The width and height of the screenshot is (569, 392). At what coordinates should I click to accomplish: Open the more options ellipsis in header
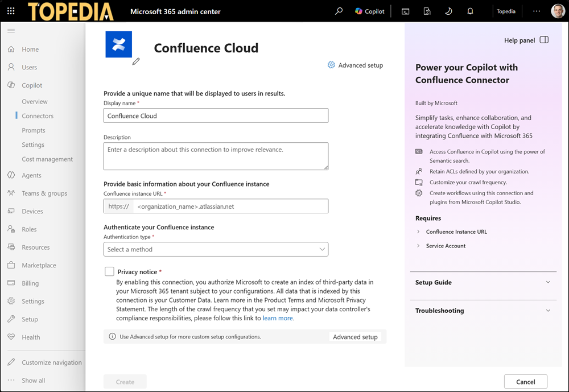pos(537,11)
